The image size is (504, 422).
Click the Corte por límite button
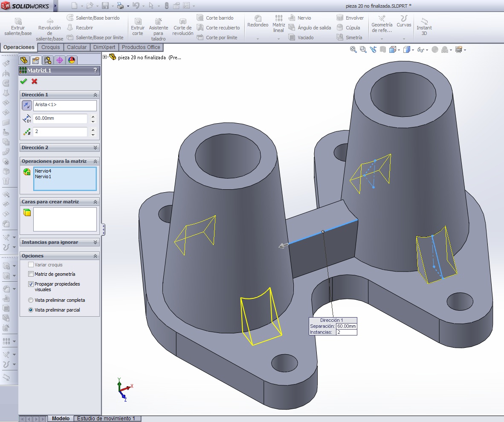click(217, 38)
